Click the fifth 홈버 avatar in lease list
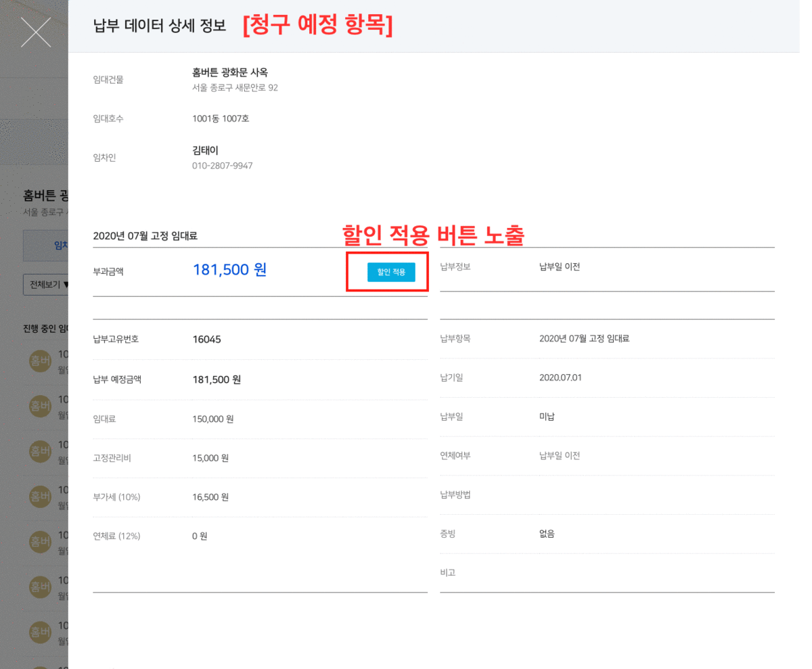 (x=41, y=542)
